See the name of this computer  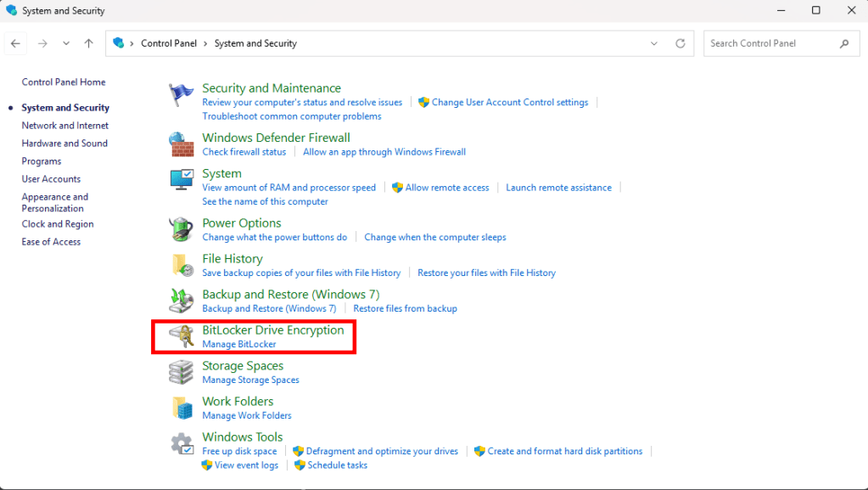(266, 201)
